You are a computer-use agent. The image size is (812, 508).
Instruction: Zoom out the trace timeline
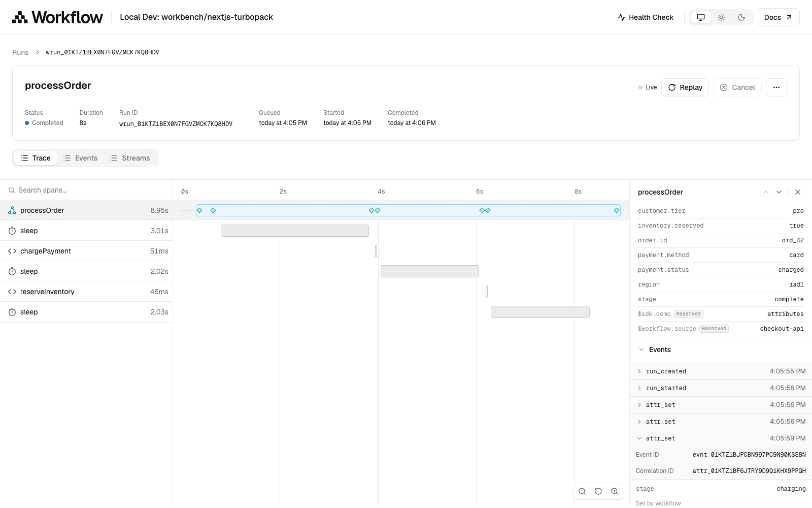coord(582,491)
